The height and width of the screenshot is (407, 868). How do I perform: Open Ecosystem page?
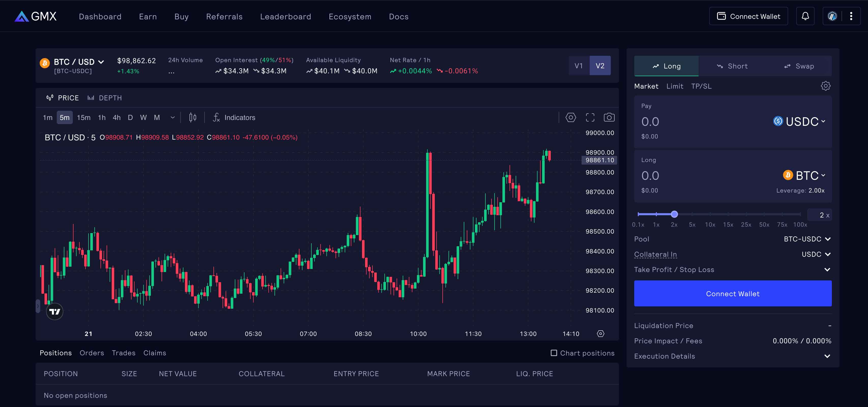point(350,17)
